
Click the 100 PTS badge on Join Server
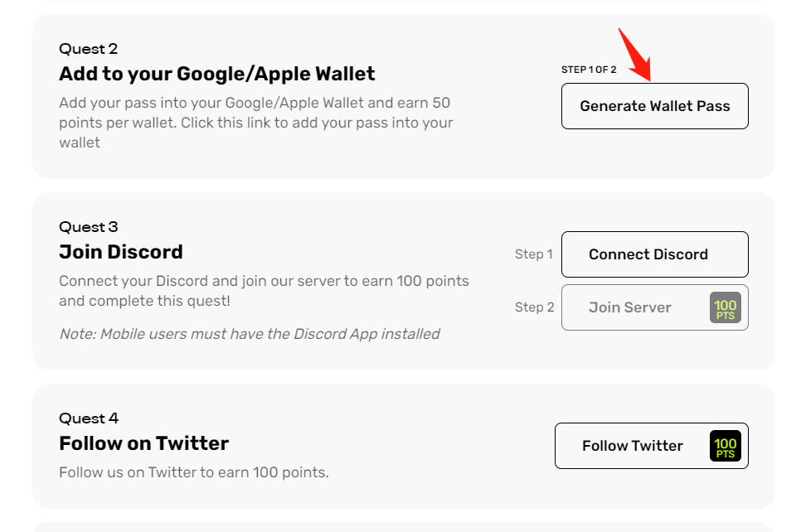click(x=725, y=308)
